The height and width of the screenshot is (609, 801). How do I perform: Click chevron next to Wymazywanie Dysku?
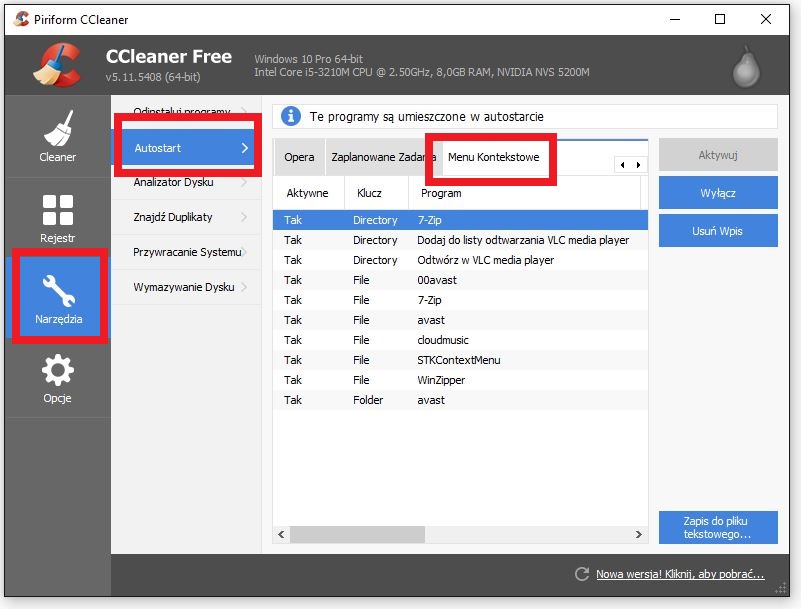[245, 287]
